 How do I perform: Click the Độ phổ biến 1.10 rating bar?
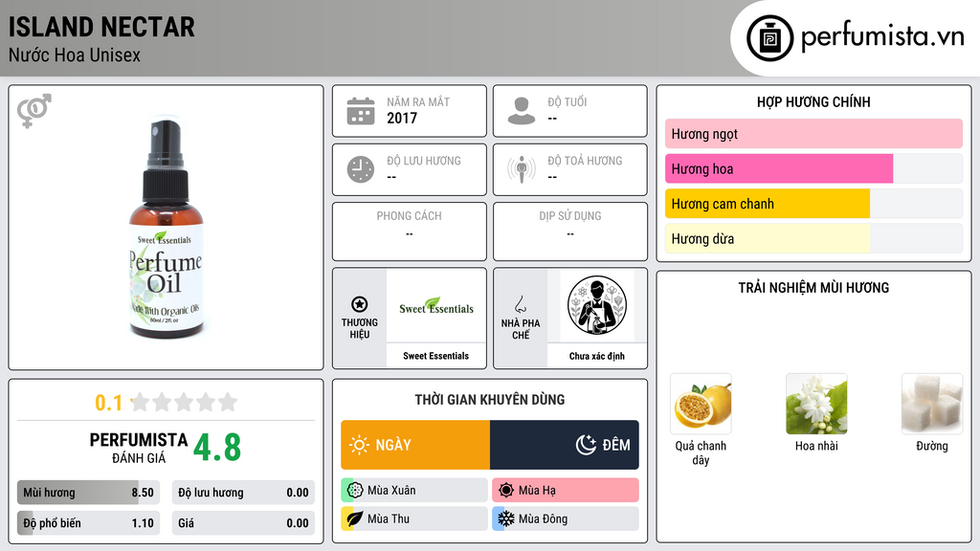[89, 523]
